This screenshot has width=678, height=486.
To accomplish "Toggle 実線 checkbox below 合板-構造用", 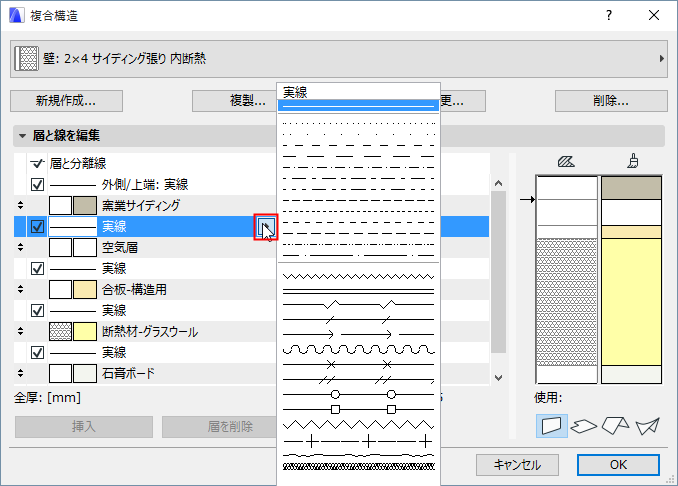I will pos(38,310).
